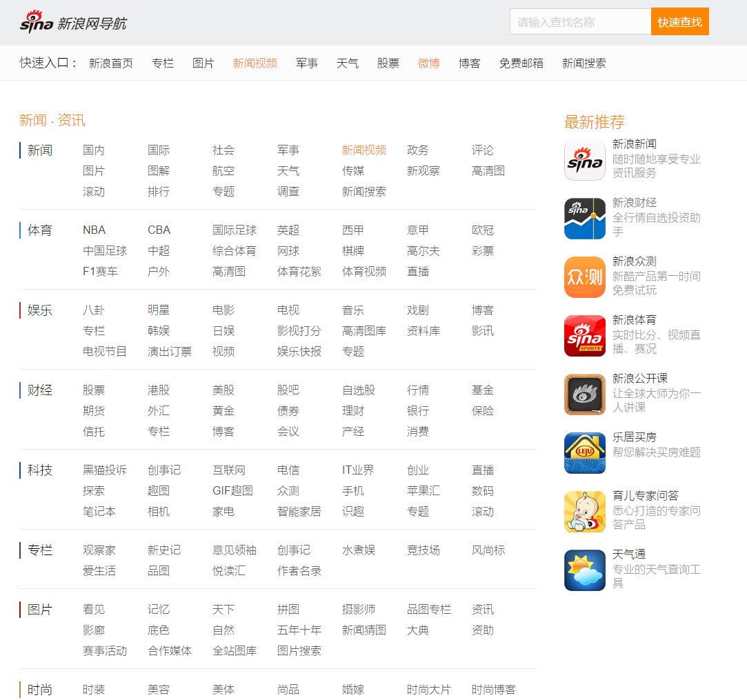
Task: Open the 意见领袖 link
Action: 235,550
